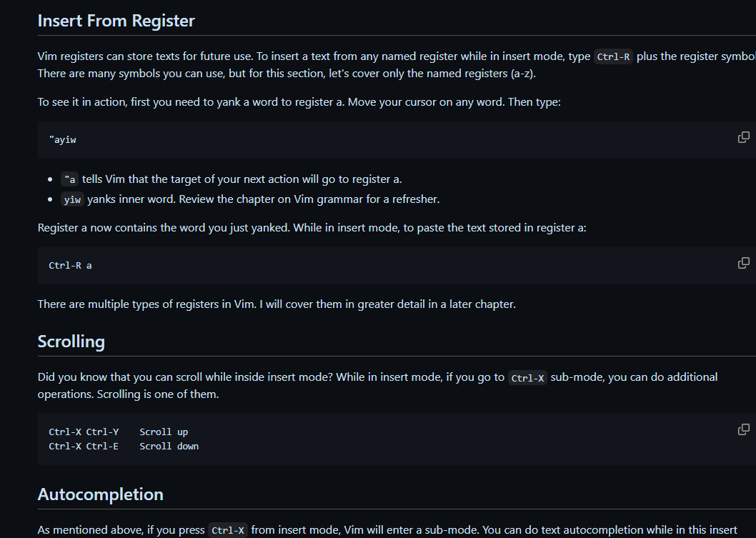Image resolution: width=756 pixels, height=538 pixels.
Task: Click the inline yiw code in the bullet list
Action: 72,200
